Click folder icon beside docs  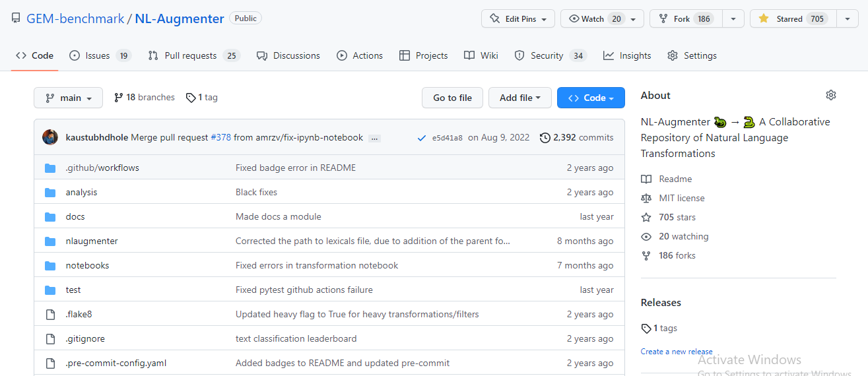[x=50, y=216]
